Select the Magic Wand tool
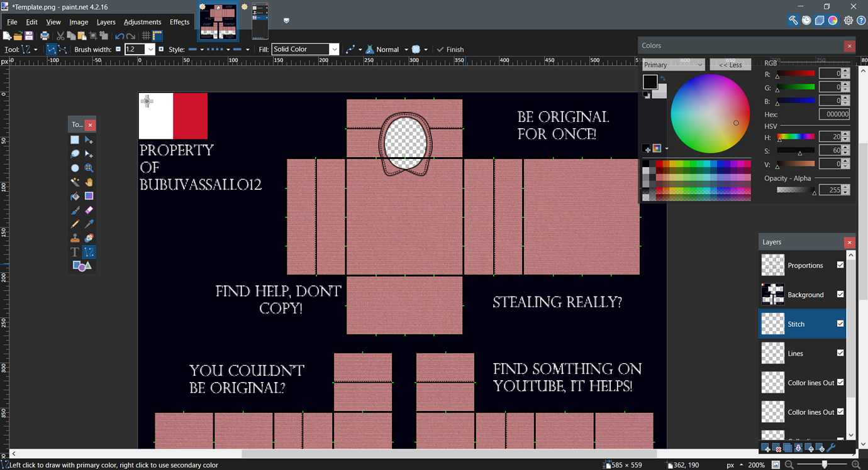Image resolution: width=868 pixels, height=470 pixels. click(x=74, y=182)
